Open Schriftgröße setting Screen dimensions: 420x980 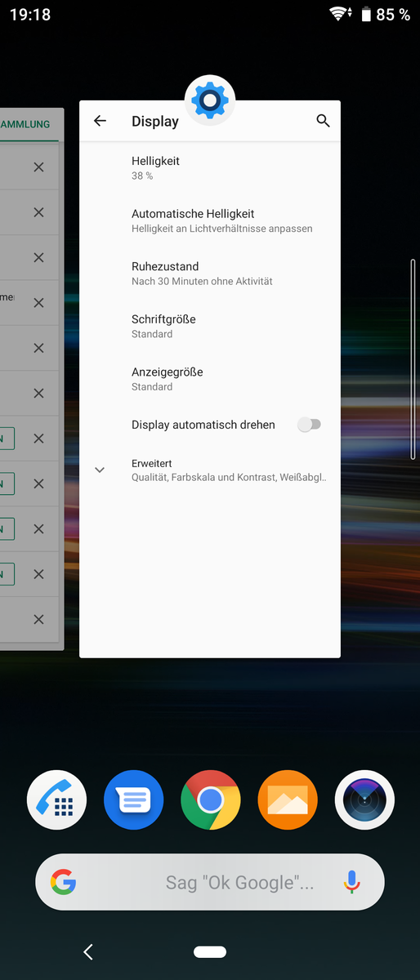[210, 326]
